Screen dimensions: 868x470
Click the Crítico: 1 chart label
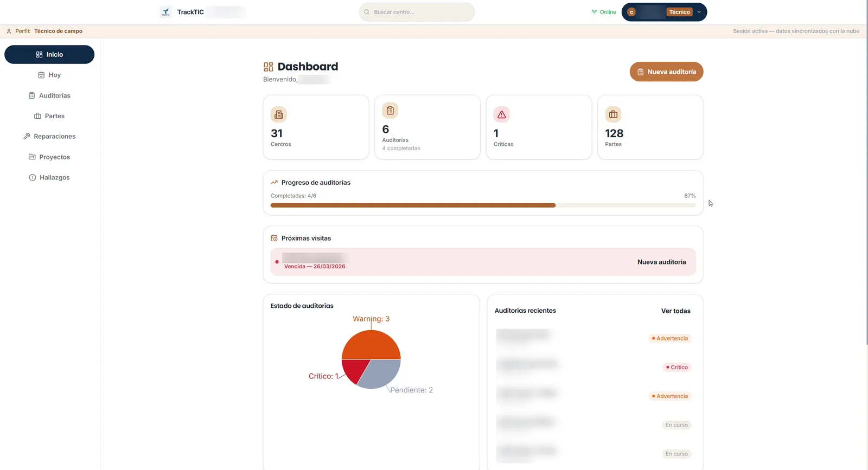[323, 376]
